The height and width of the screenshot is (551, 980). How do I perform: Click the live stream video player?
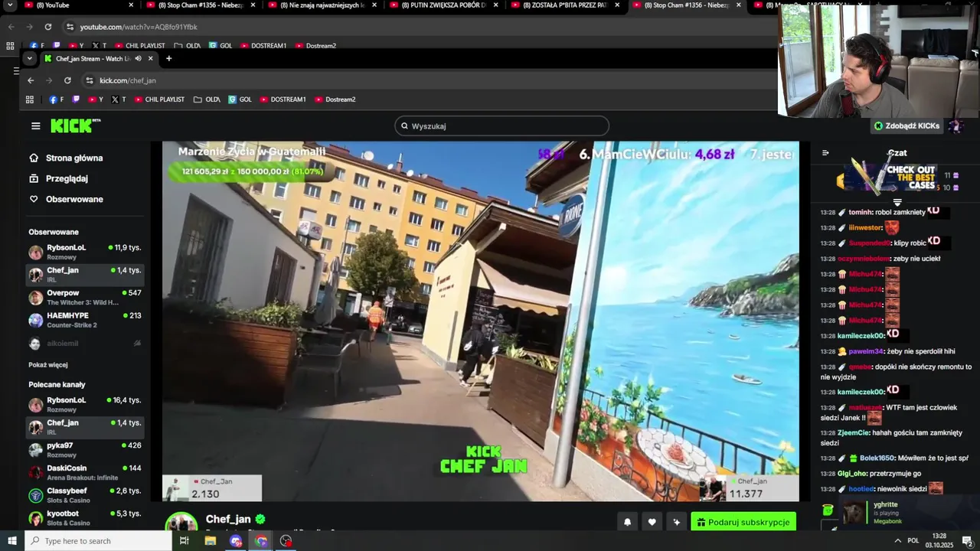point(480,321)
